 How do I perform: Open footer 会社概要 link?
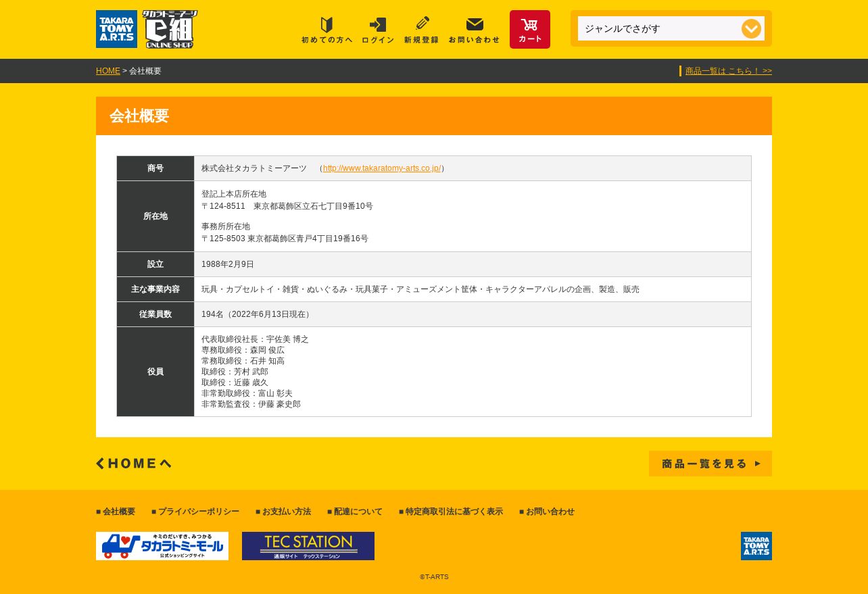pyautogui.click(x=116, y=512)
